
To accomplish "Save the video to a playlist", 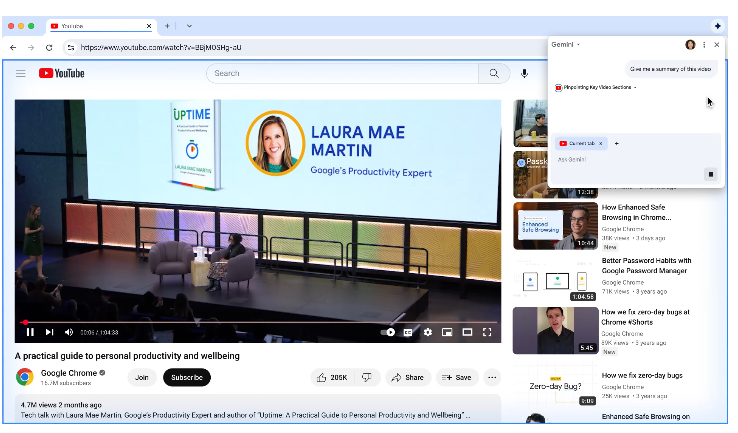I will tap(457, 377).
